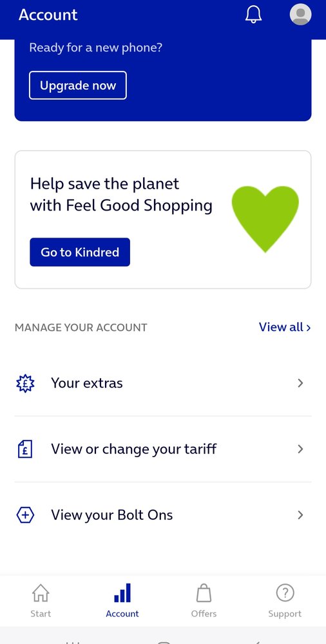Image resolution: width=326 pixels, height=644 pixels.
Task: Expand Your extras chevron arrow
Action: coord(300,383)
